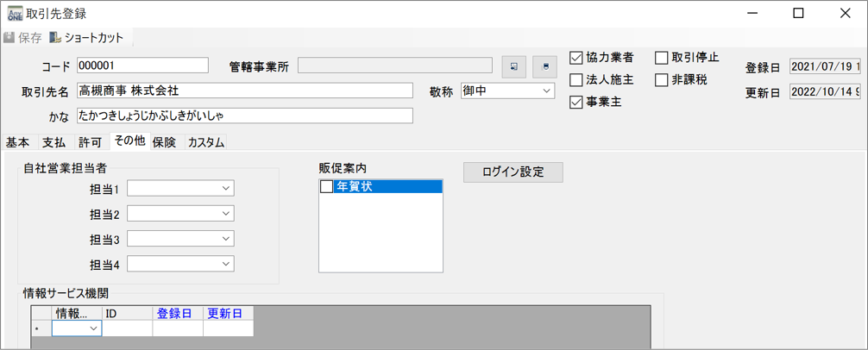This screenshot has height=350, width=868.
Task: Click the ID column header in grid
Action: [x=128, y=314]
